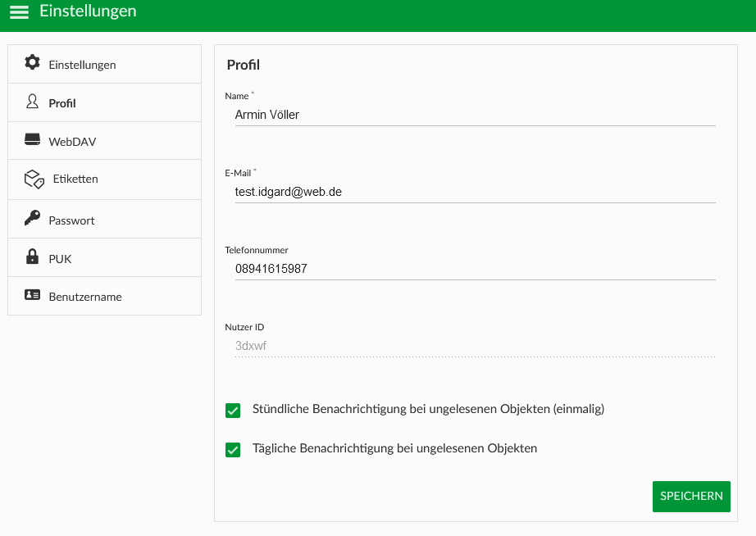Click the padlock icon for PUK
The width and height of the screenshot is (756, 536).
(x=32, y=257)
